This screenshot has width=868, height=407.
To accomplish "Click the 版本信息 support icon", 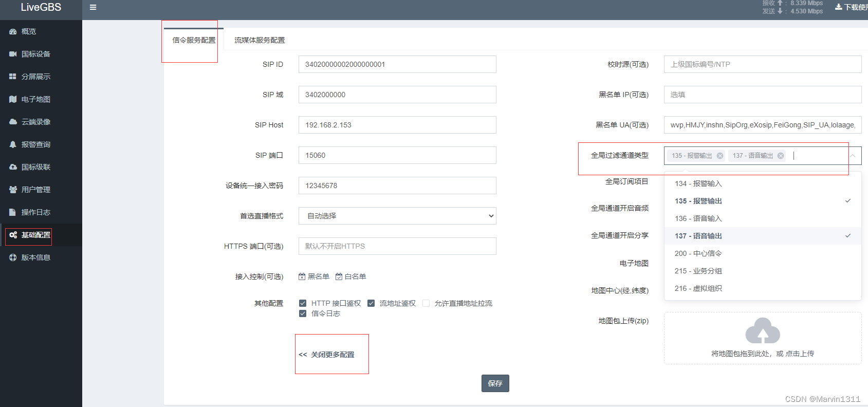I will point(13,257).
